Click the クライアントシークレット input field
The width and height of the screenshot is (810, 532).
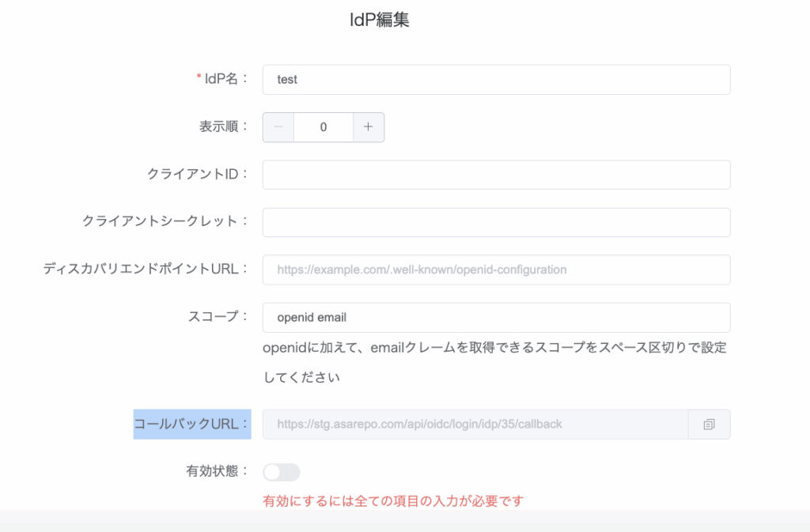coord(496,222)
